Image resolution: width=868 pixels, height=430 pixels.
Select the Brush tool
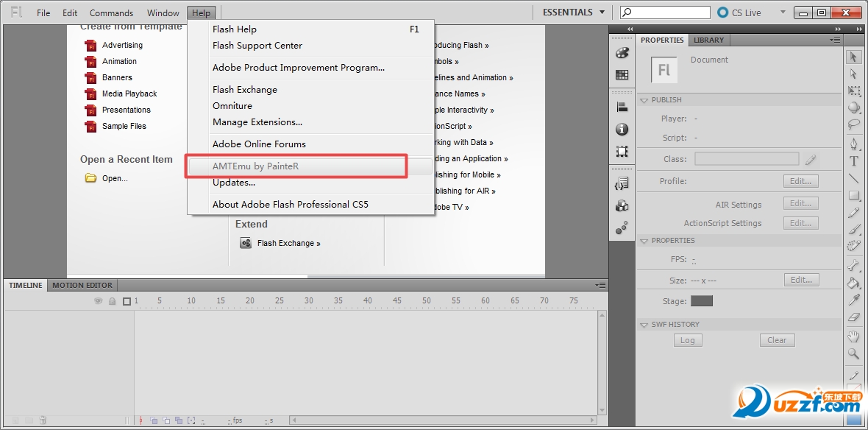tap(853, 230)
